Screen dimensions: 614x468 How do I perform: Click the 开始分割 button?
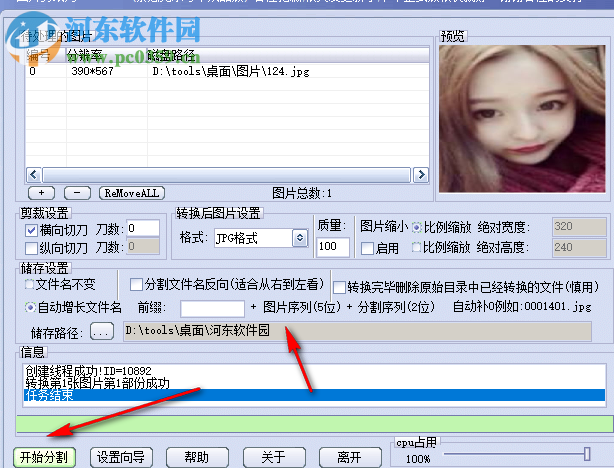[x=44, y=457]
